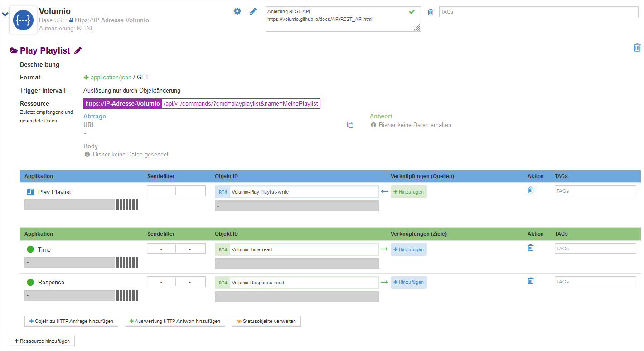644x351 pixels.
Task: Click the lock icon beside Base URL
Action: (71, 20)
